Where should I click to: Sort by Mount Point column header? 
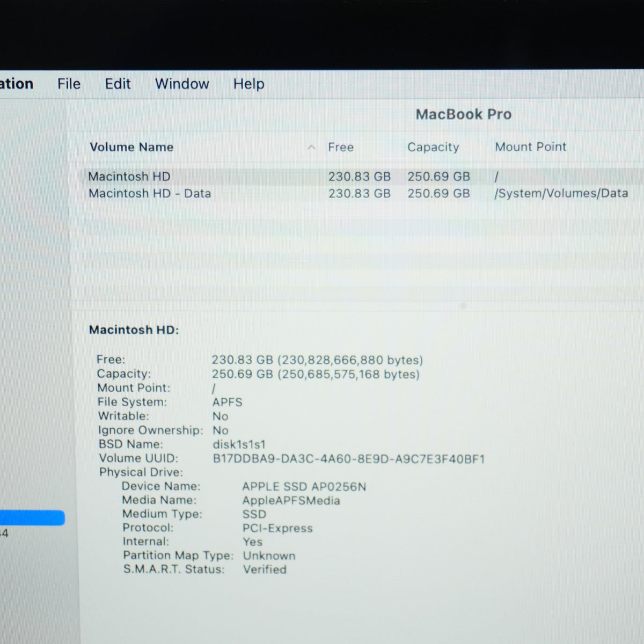530,147
